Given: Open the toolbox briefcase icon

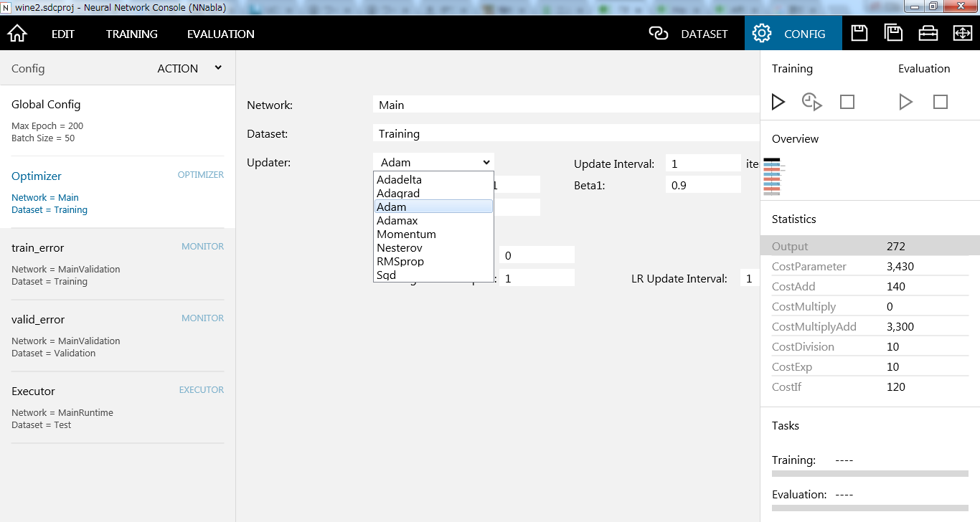Looking at the screenshot, I should tap(928, 34).
